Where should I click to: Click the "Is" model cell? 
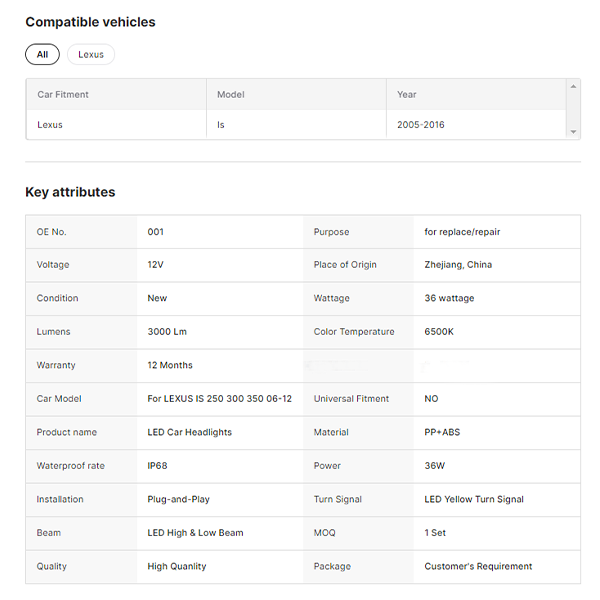(x=221, y=125)
